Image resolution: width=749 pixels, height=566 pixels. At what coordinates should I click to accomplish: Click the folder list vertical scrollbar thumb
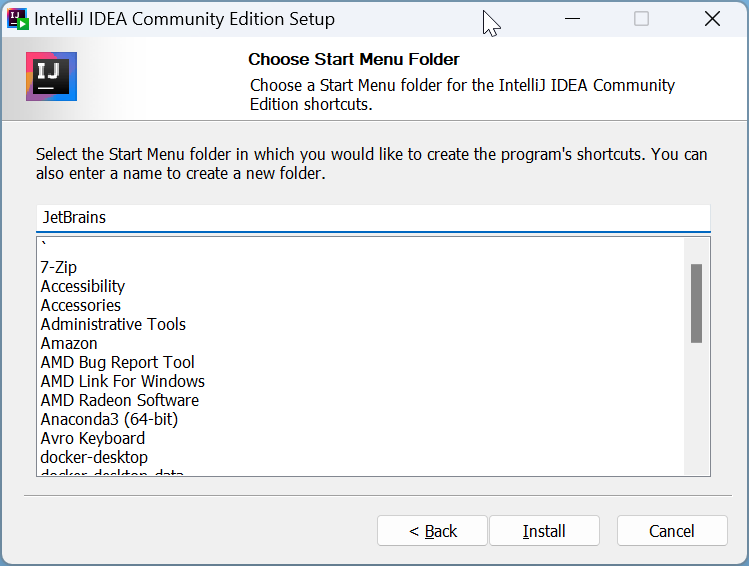coord(696,303)
